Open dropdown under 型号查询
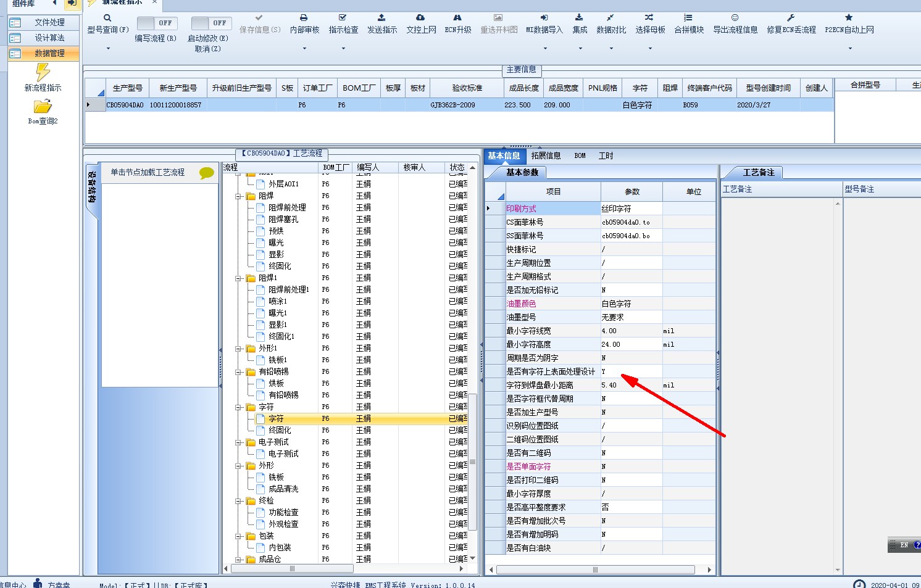This screenshot has width=921, height=588. [x=108, y=48]
